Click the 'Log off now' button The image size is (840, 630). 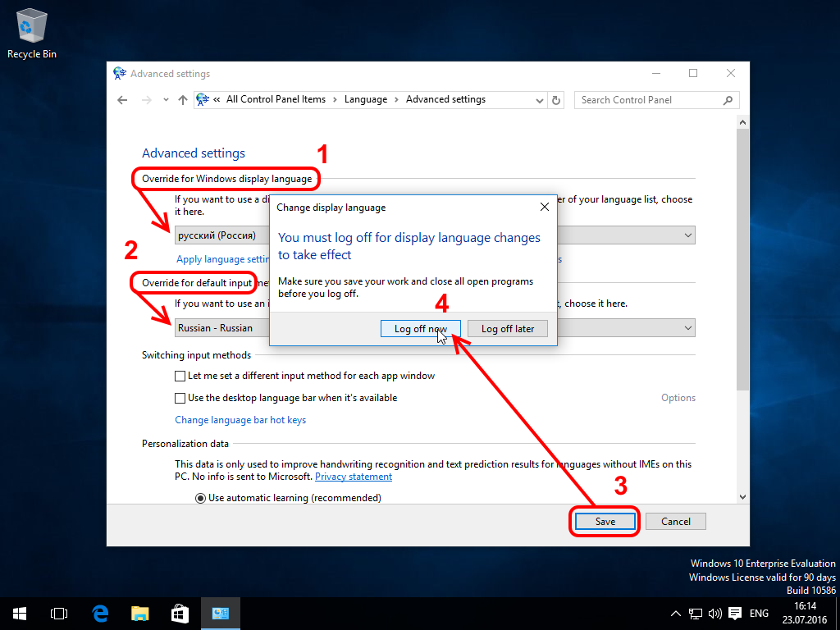(x=420, y=328)
